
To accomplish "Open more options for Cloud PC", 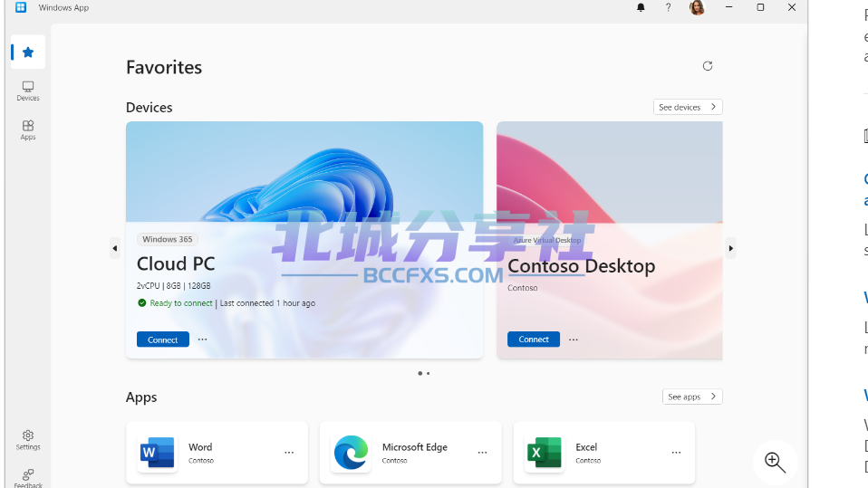I will click(x=203, y=340).
